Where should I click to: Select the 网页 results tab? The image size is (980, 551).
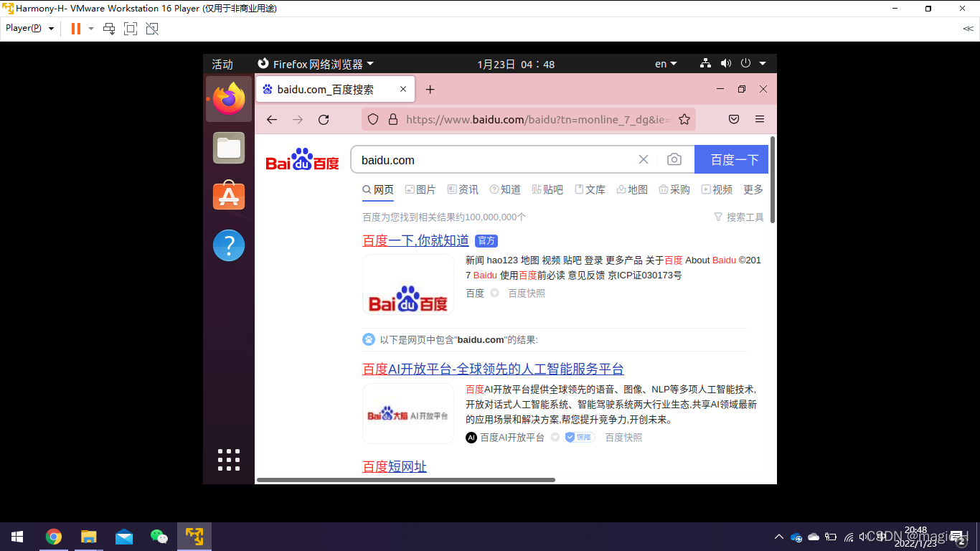coord(378,190)
